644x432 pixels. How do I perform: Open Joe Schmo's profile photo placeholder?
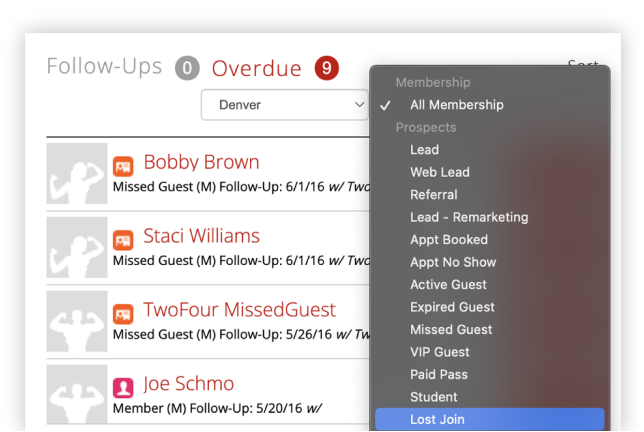coord(77,394)
